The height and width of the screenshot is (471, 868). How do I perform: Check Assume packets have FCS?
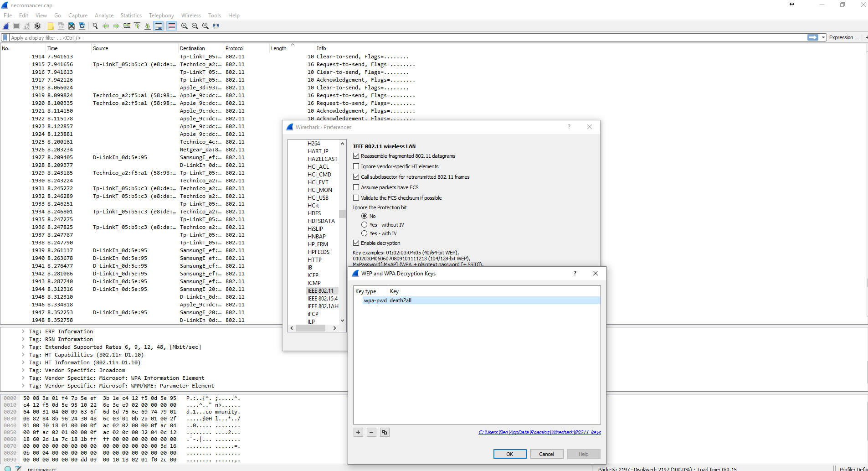click(356, 187)
